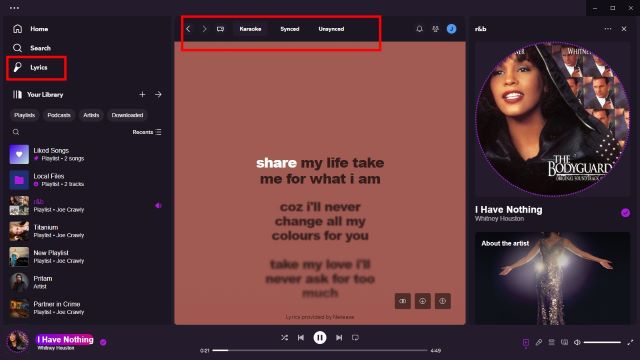Skip to the next track
The width and height of the screenshot is (640, 360).
(339, 338)
